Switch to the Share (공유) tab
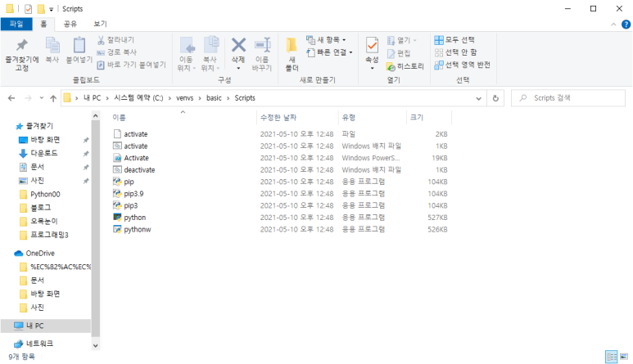This screenshot has width=633, height=364. tap(70, 24)
